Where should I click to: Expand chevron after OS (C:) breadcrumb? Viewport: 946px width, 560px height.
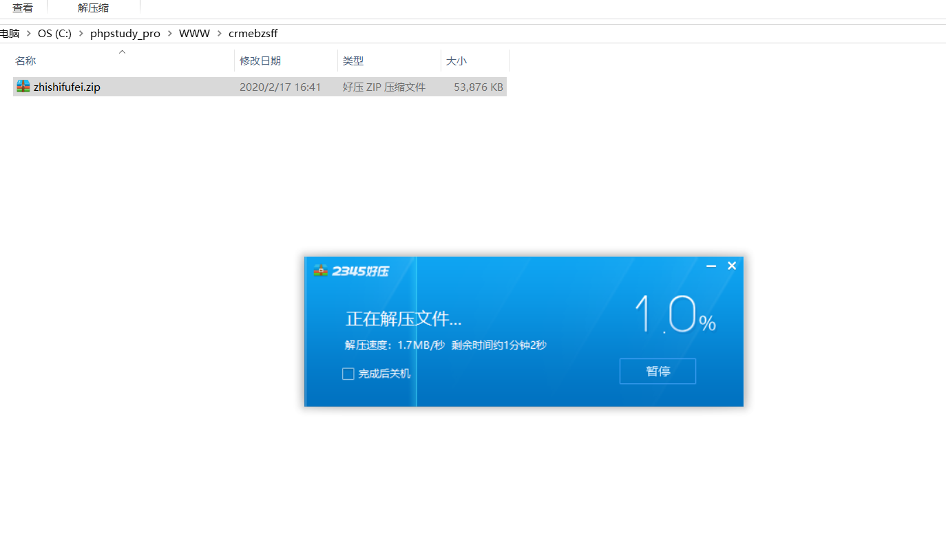[x=81, y=33]
